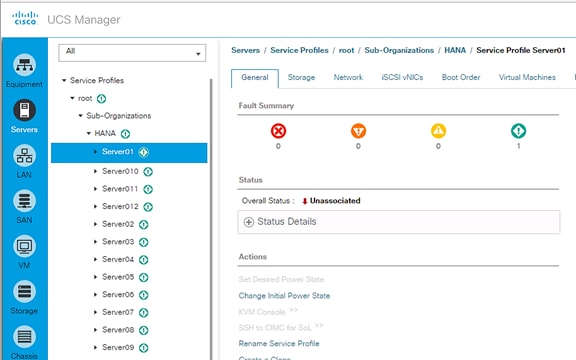Open the Storage sidebar icon
The image size is (576, 360).
pos(24,291)
